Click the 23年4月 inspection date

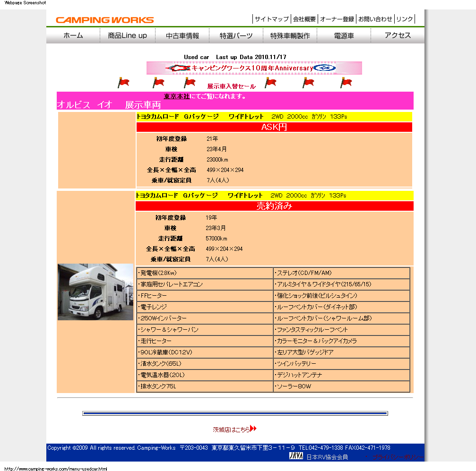(x=216, y=149)
